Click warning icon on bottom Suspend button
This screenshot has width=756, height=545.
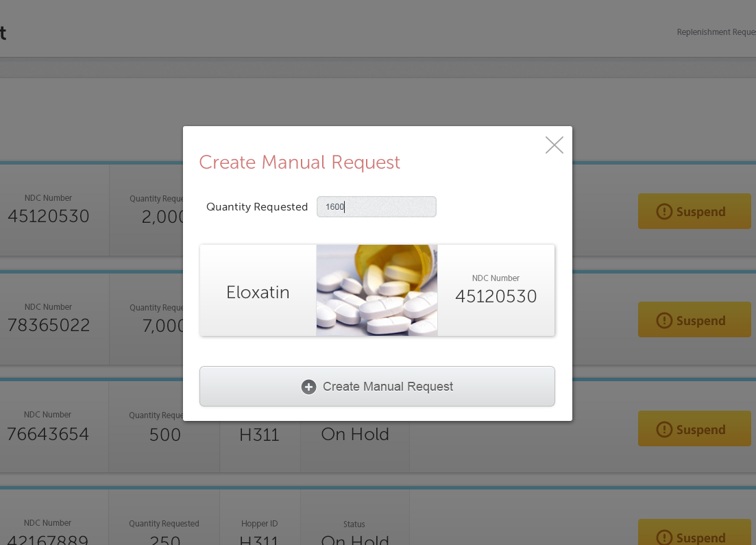click(x=664, y=537)
